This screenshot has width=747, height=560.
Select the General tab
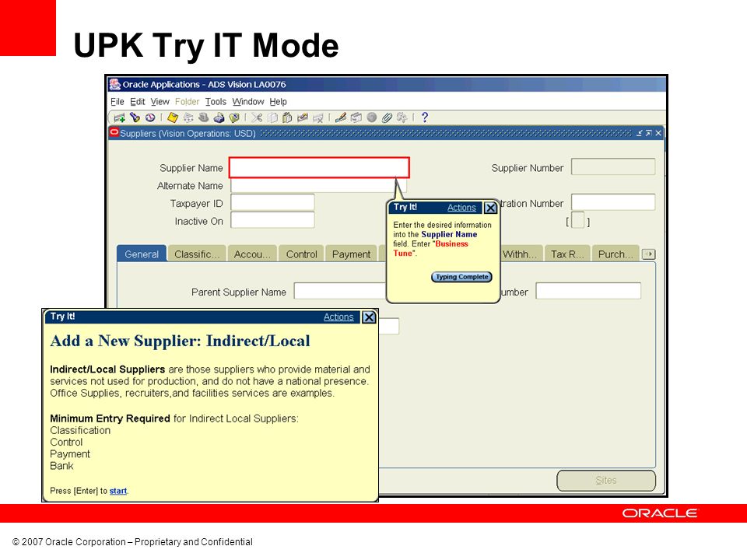point(142,254)
